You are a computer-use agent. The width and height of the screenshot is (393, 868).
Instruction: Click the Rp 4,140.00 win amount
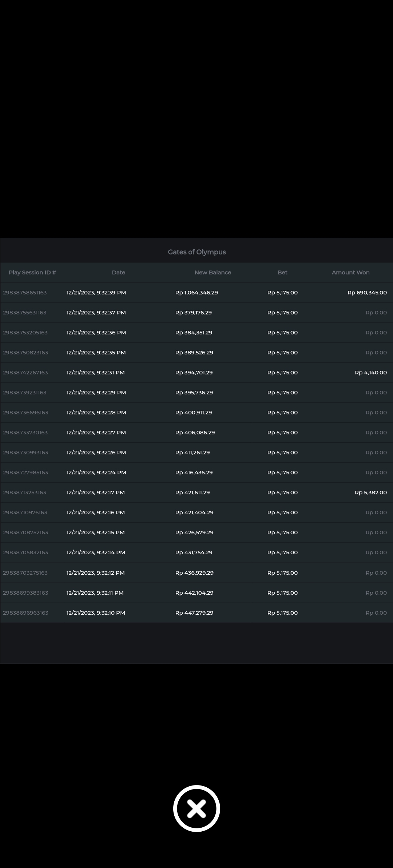click(370, 373)
